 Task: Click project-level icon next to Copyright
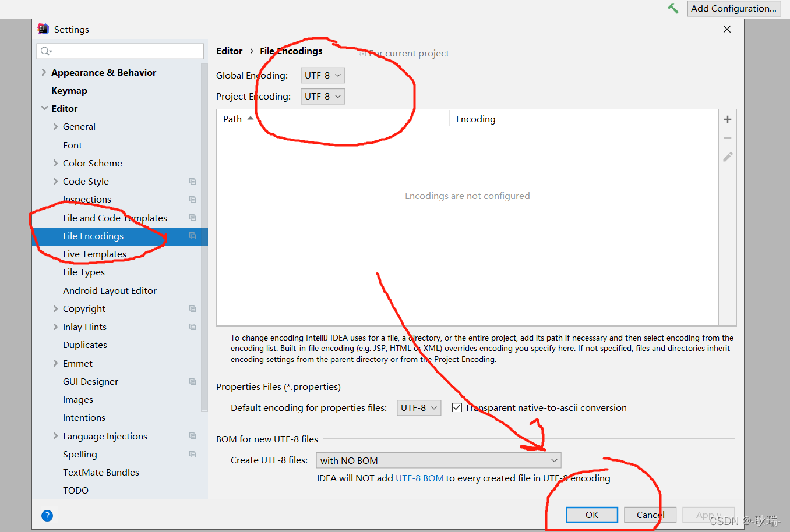pos(192,308)
